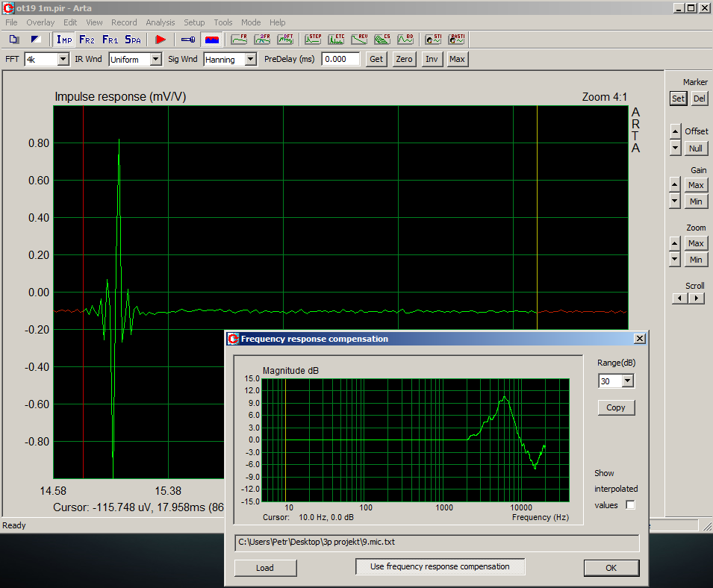Open the CS cumulative spectrum icon
This screenshot has height=588, width=713.
click(x=382, y=40)
